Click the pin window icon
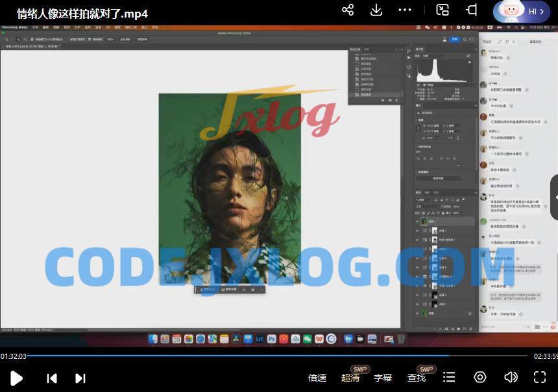Screen dimensions: 558x392 coord(472,10)
